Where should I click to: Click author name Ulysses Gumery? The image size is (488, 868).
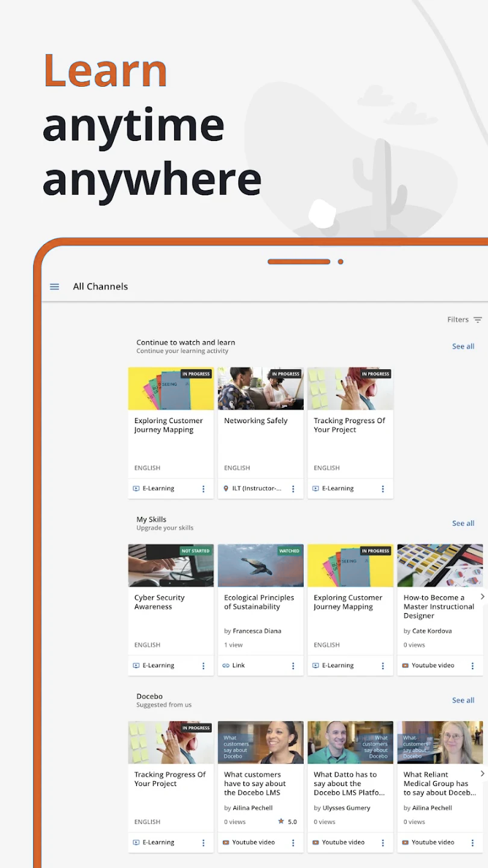point(346,808)
